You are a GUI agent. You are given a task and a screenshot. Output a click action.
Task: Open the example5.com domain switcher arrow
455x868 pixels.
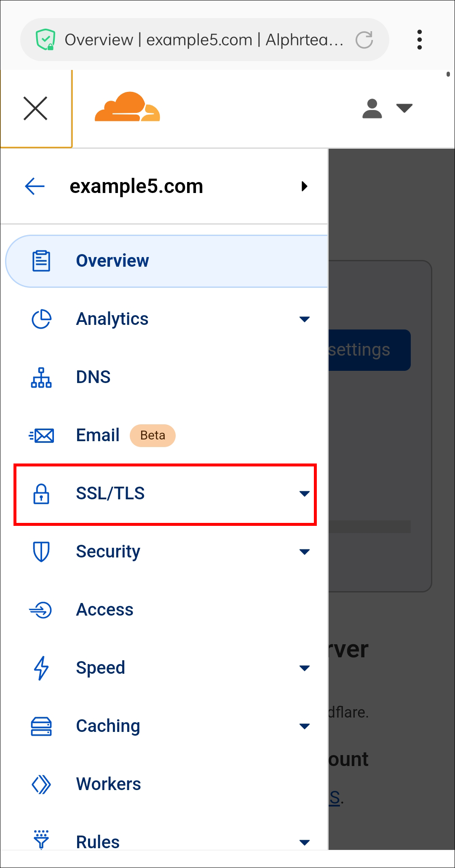coord(304,186)
